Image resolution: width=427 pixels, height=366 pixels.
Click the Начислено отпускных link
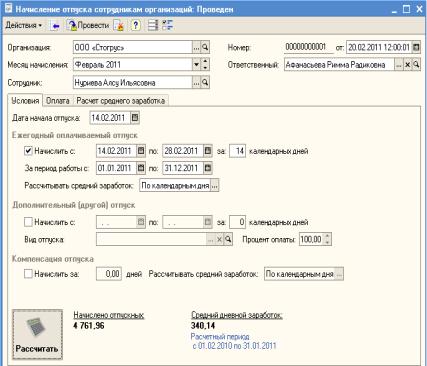(x=109, y=315)
